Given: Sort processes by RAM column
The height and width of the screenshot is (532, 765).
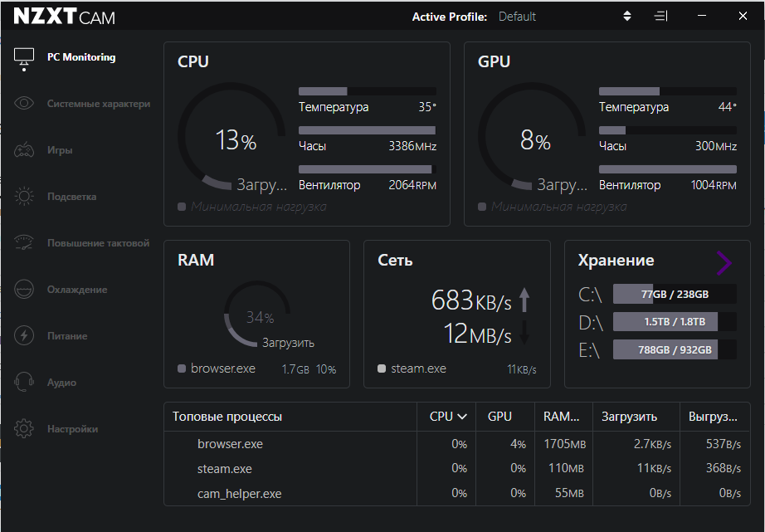Looking at the screenshot, I should pos(562,417).
